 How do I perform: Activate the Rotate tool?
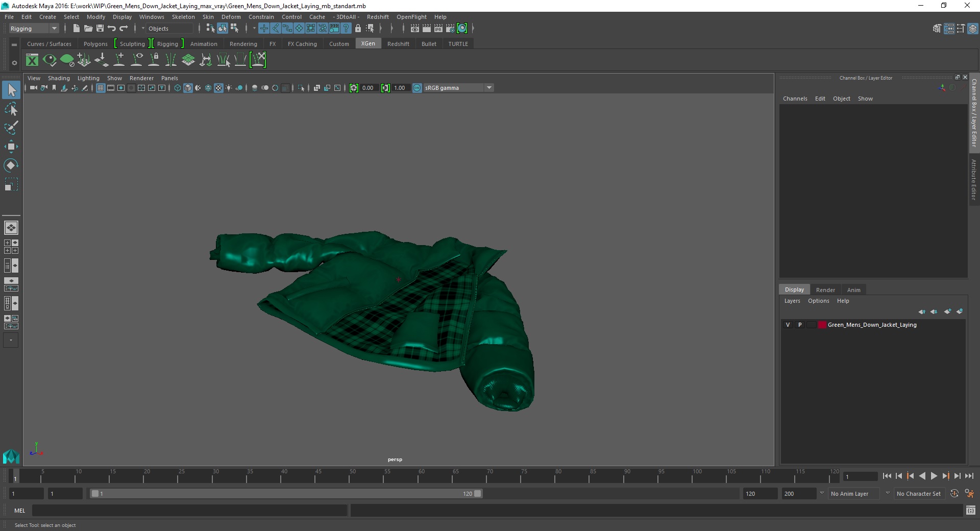pos(11,165)
